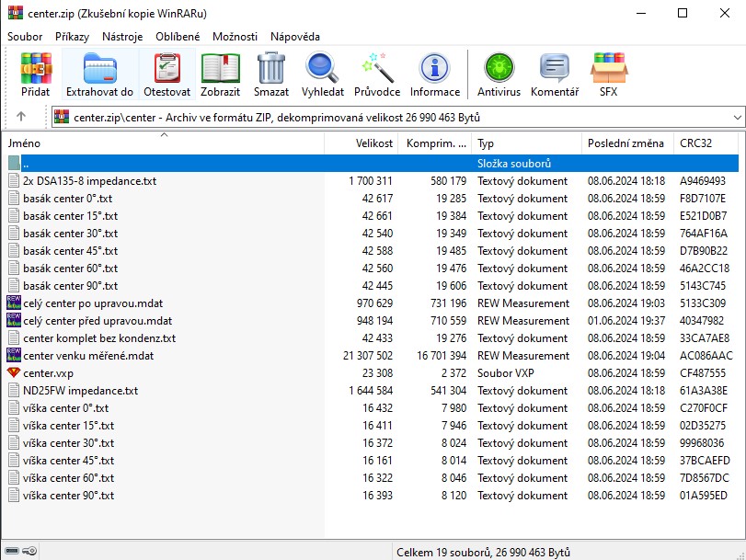
Task: Open the Průvodce wizard wand icon
Action: point(377,68)
